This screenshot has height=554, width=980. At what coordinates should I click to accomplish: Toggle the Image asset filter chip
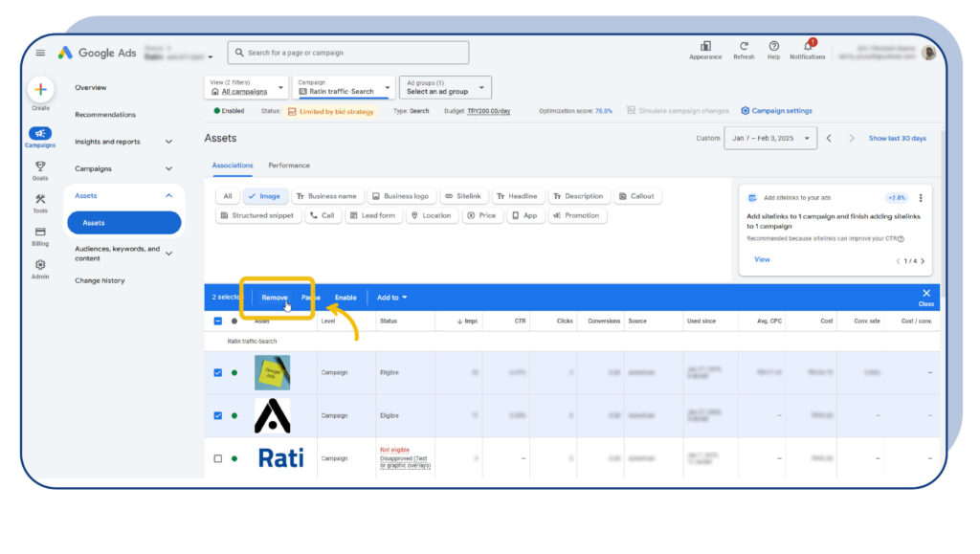[x=265, y=196]
